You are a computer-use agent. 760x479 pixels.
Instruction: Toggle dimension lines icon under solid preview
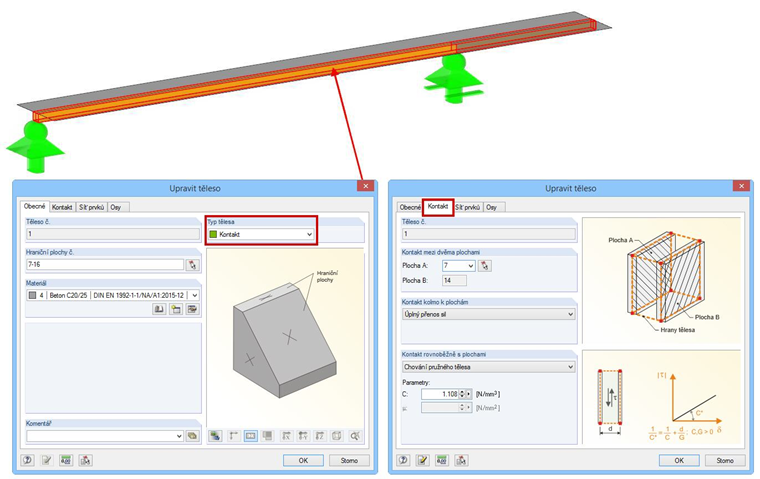[233, 436]
